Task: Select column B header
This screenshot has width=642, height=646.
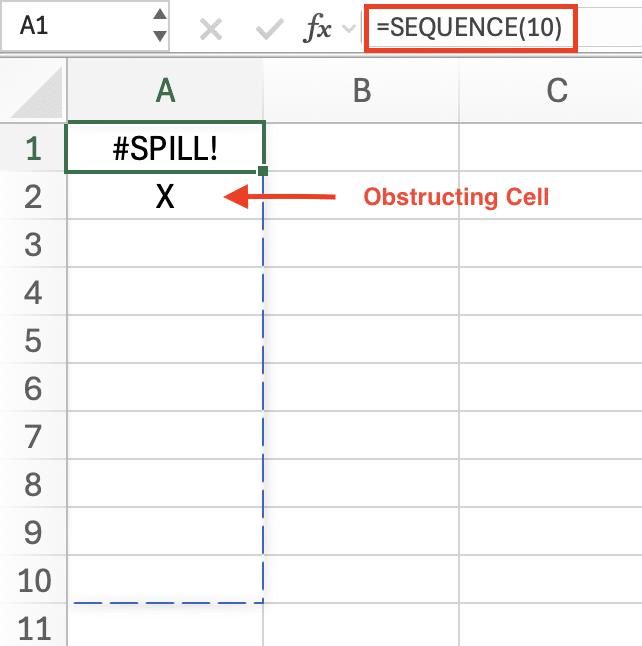Action: coord(361,91)
